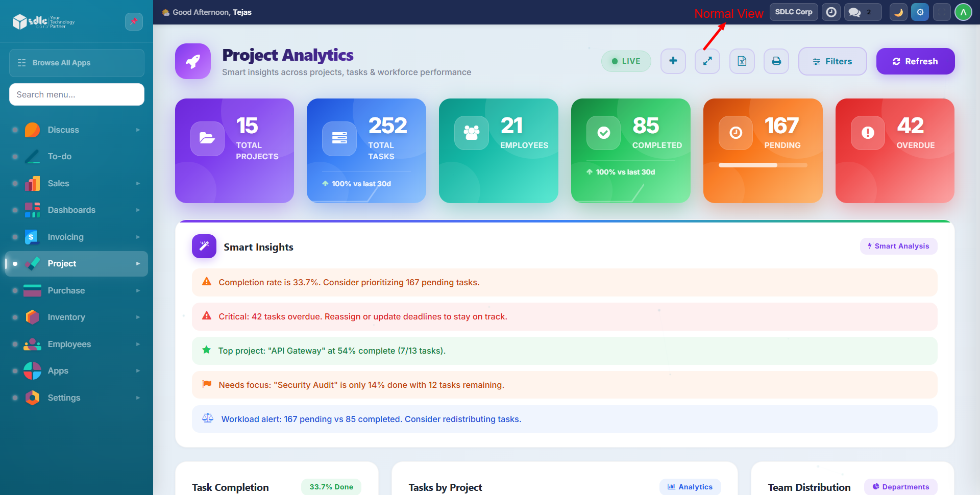Click the blue gear settings icon

pyautogui.click(x=920, y=12)
